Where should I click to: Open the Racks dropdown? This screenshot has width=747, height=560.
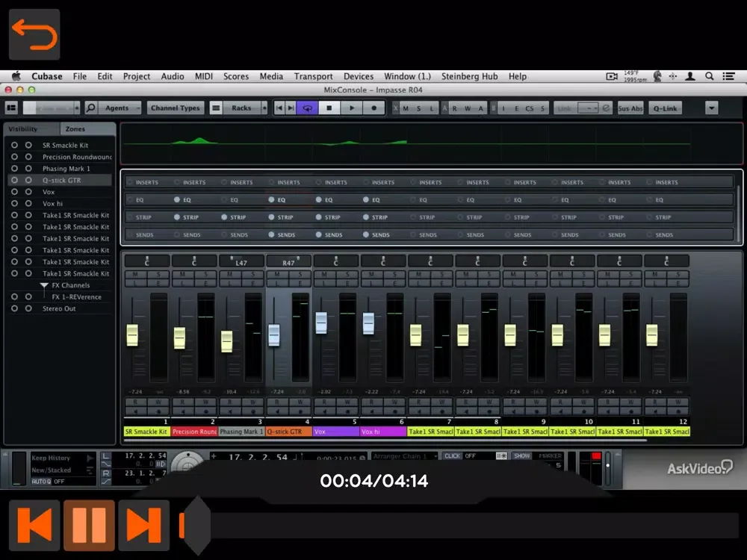coord(245,108)
